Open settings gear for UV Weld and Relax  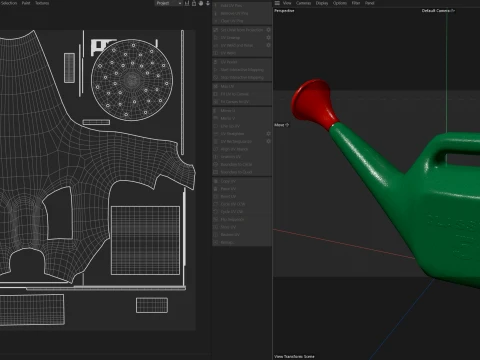268,45
